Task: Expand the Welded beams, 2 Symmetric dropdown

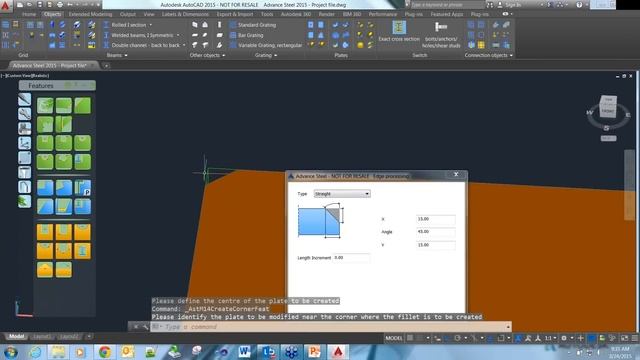Action: pyautogui.click(x=178, y=35)
